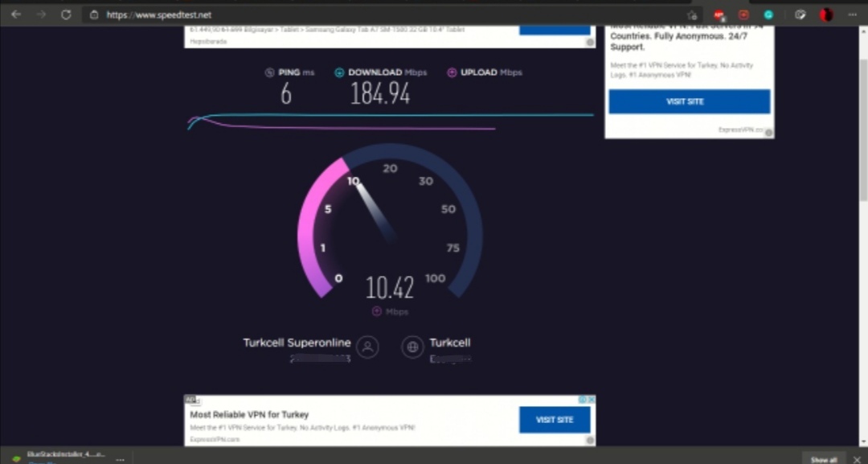
Task: Click the PING clock icon
Action: point(269,72)
